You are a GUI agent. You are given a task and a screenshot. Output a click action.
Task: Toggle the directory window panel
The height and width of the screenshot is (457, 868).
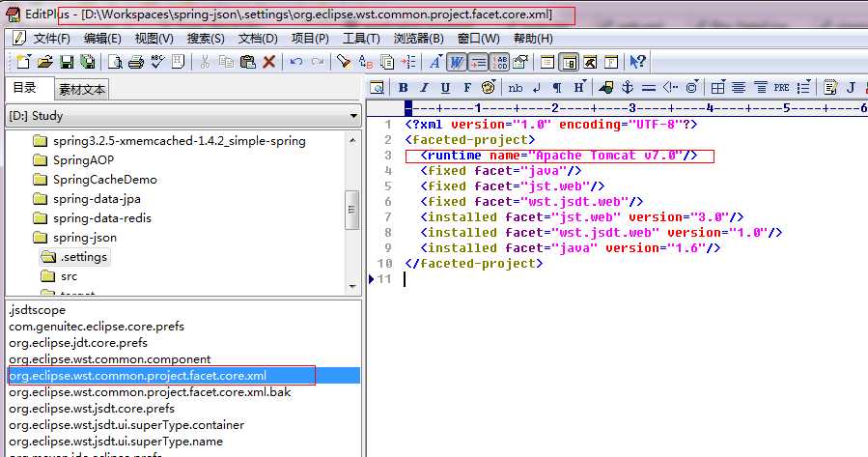547,62
